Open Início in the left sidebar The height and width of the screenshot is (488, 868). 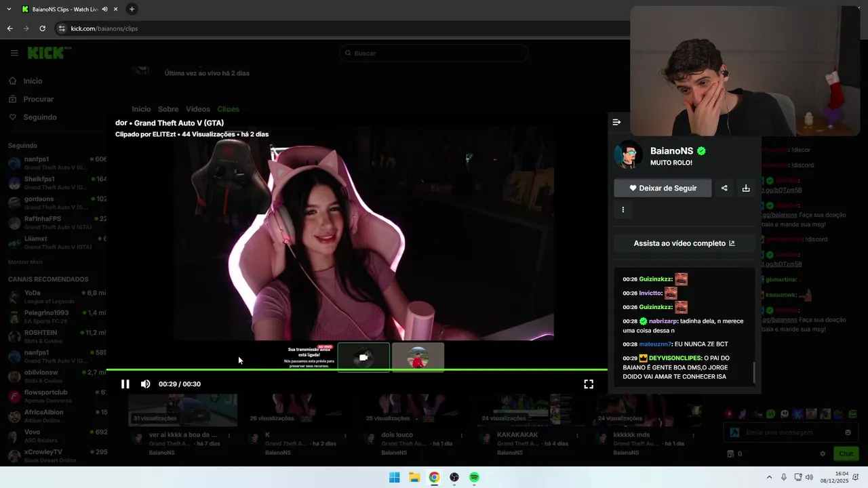tap(33, 81)
